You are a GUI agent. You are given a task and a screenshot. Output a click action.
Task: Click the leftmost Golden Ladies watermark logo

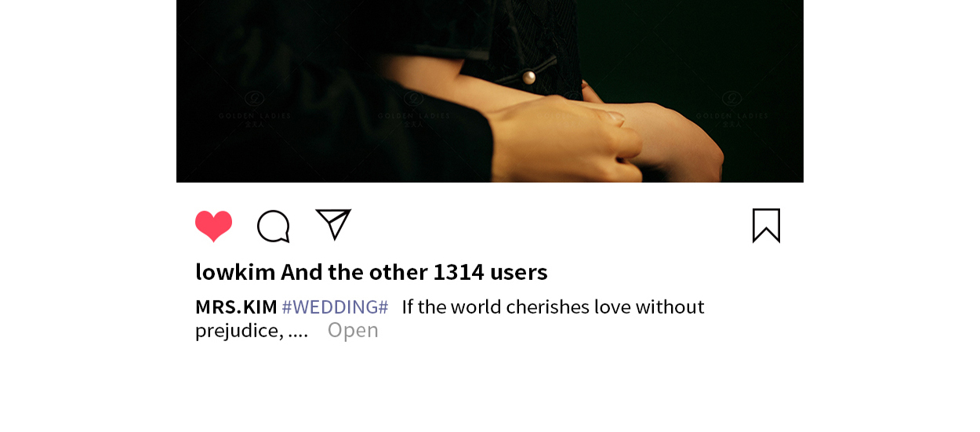click(x=255, y=108)
